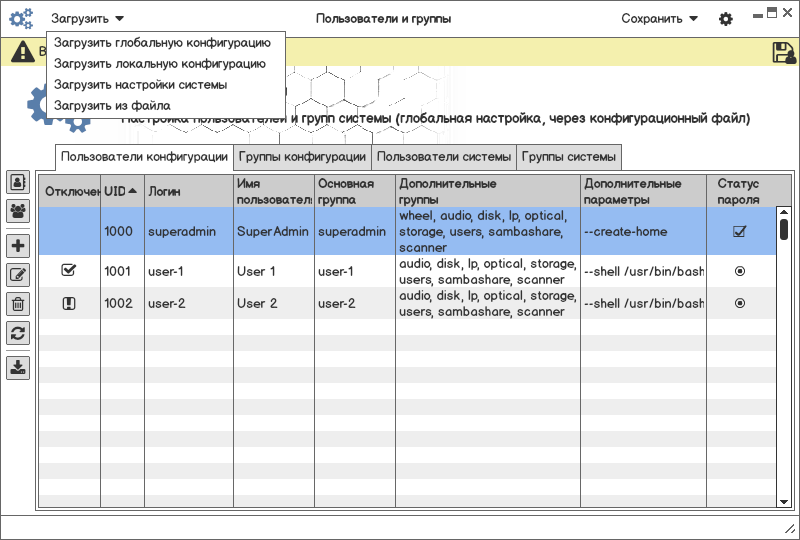
Task: Open settings gear icon in title bar
Action: [726, 19]
